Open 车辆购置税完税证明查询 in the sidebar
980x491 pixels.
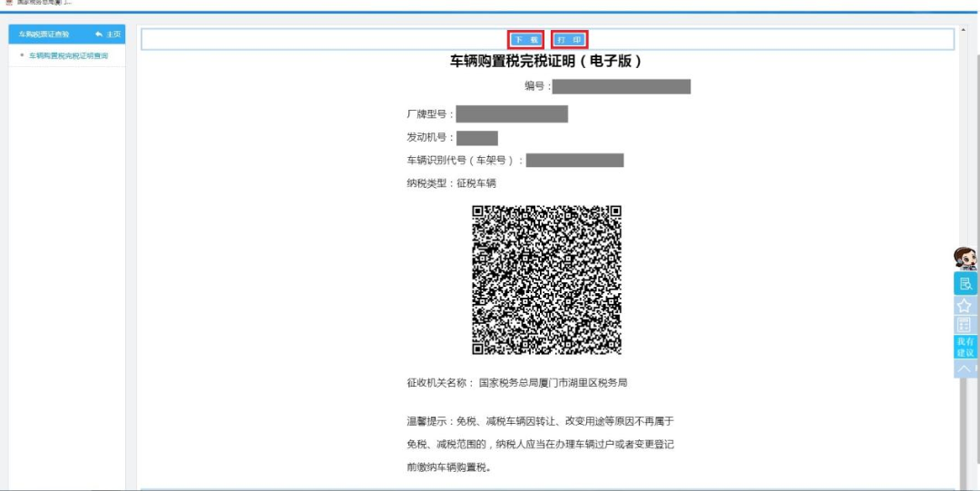pos(68,55)
